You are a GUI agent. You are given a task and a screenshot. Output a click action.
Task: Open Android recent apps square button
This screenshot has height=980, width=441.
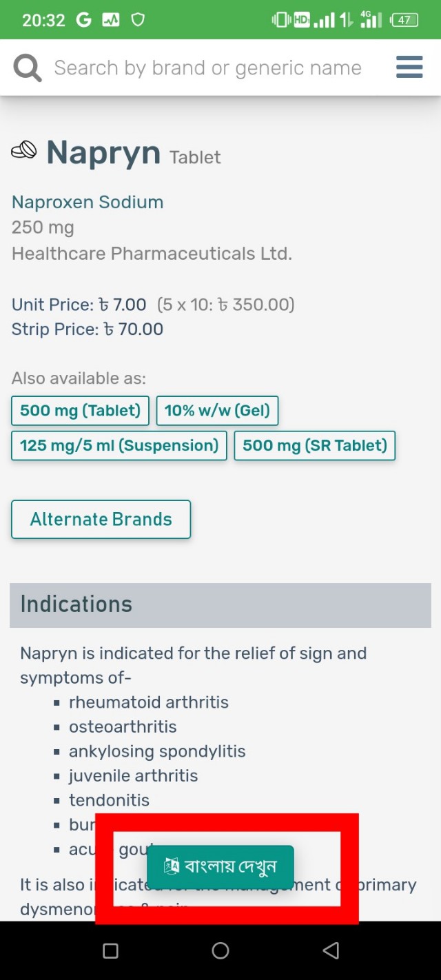coord(110,951)
